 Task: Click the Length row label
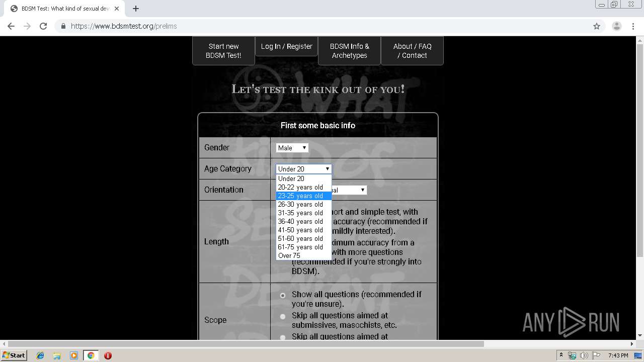(x=216, y=241)
